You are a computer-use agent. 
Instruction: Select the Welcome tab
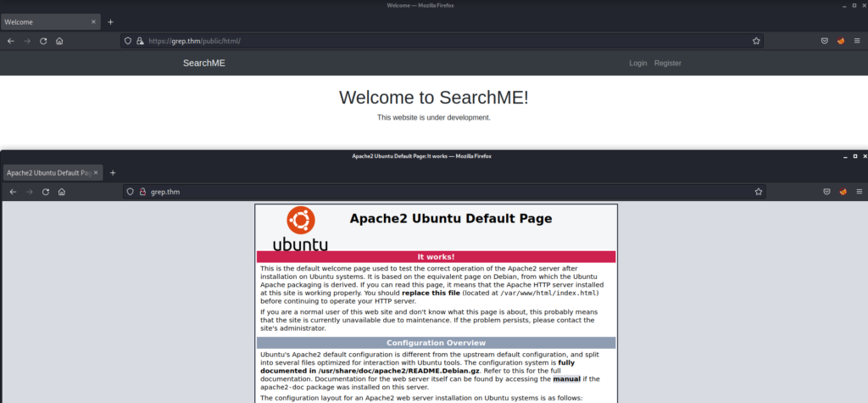pyautogui.click(x=50, y=22)
